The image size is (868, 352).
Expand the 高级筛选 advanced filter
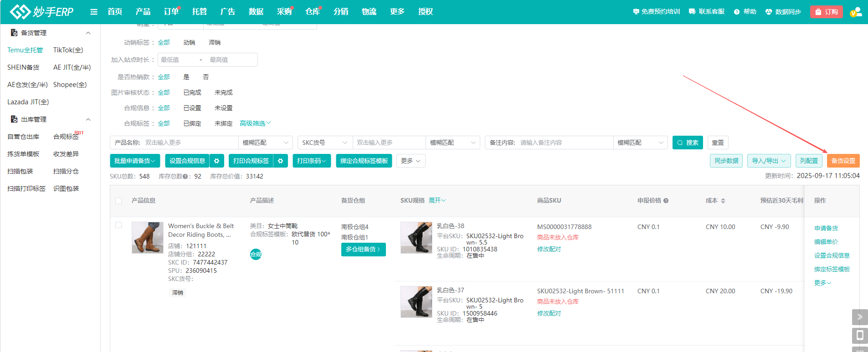[x=255, y=123]
